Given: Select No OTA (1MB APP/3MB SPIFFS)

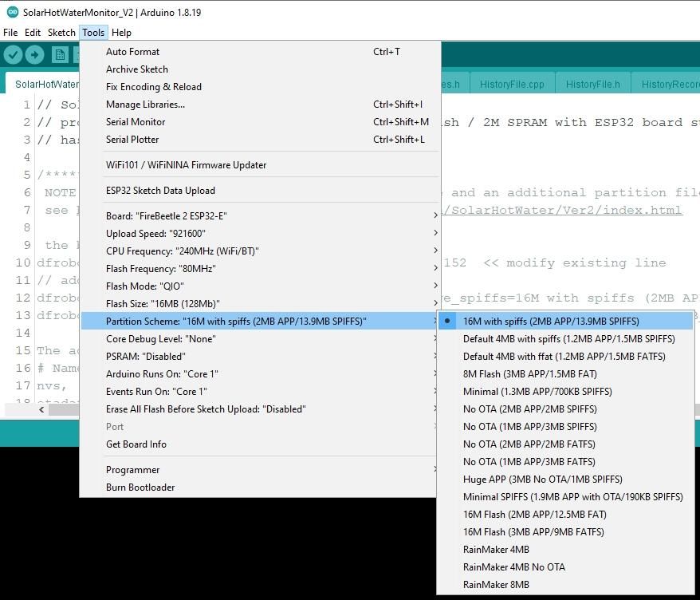Looking at the screenshot, I should 565,427.
